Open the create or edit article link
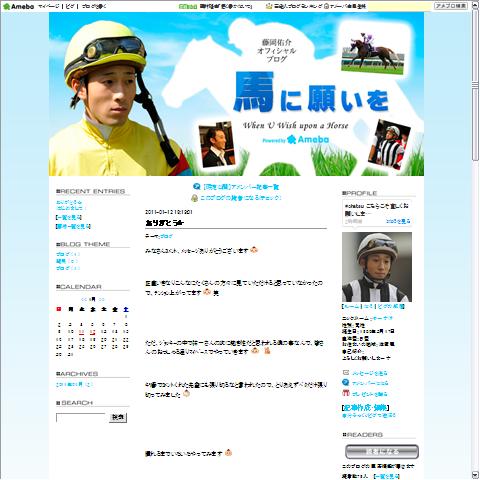The height and width of the screenshot is (480, 480). (366, 407)
